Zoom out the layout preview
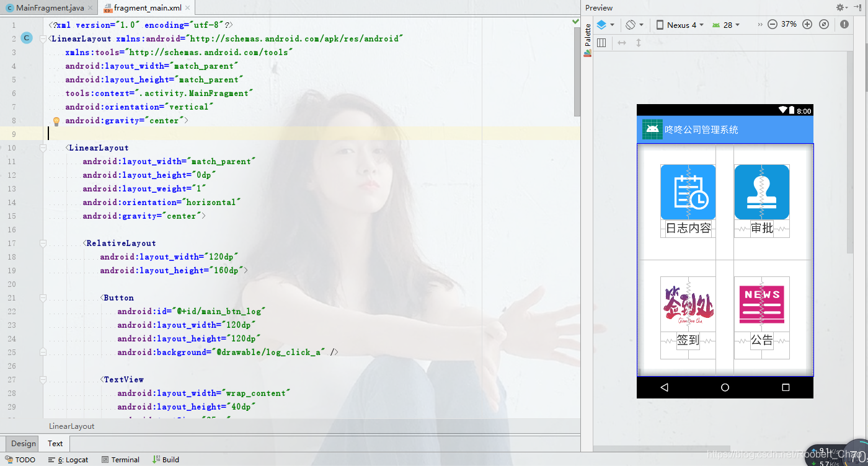The image size is (868, 466). coord(773,24)
